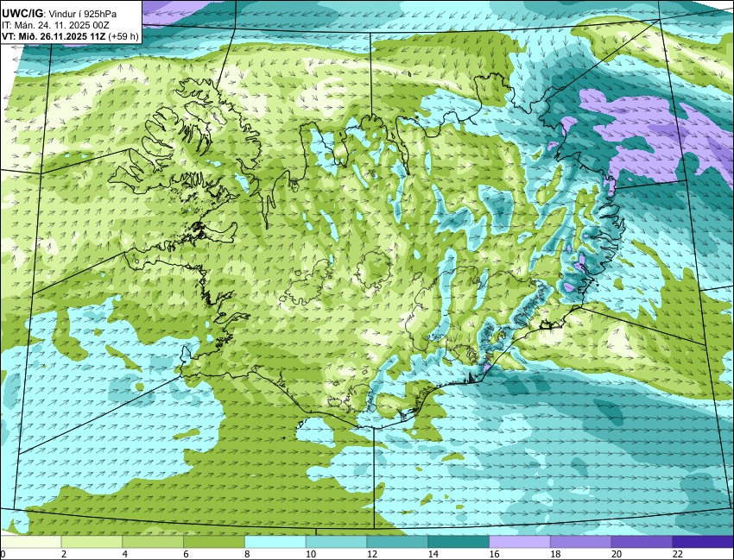Click the 'VT: Mið. 26.11.2025 11Z (+59 h)' line
734x560 pixels.
click(70, 36)
